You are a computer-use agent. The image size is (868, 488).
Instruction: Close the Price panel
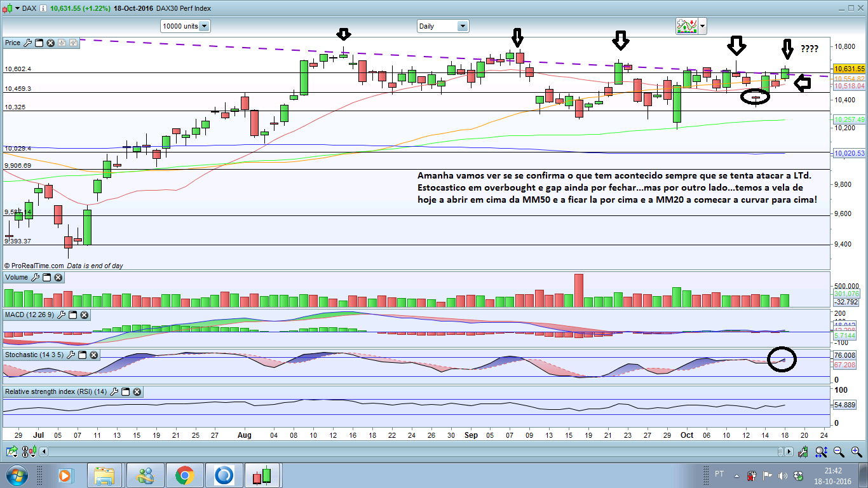point(50,43)
